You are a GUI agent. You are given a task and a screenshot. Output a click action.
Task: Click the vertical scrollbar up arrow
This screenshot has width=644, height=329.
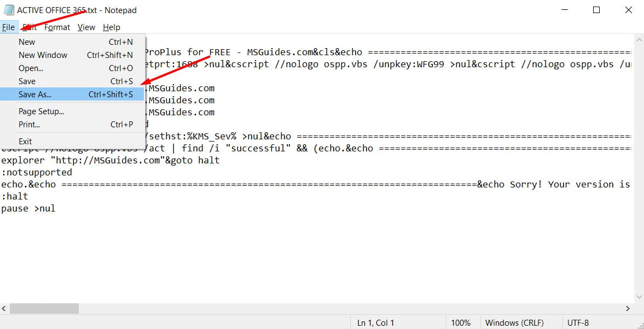pos(639,40)
